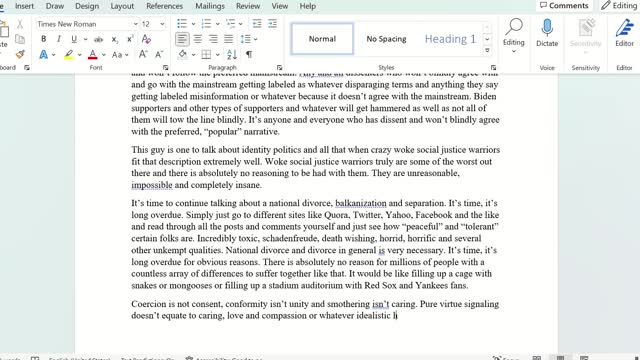Toggle Bold formatting
The height and width of the screenshot is (360, 640).
(x=43, y=39)
